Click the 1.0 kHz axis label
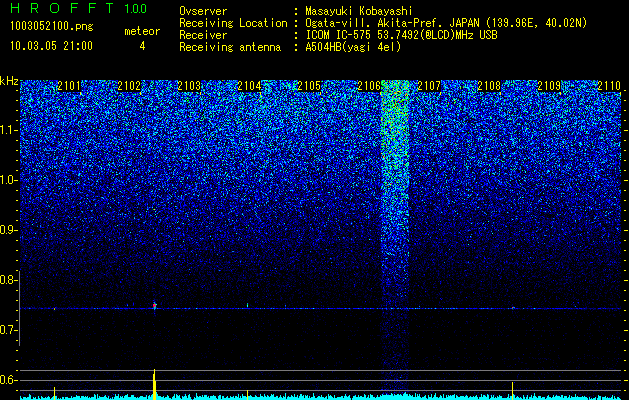The image size is (629, 400). coord(8,180)
